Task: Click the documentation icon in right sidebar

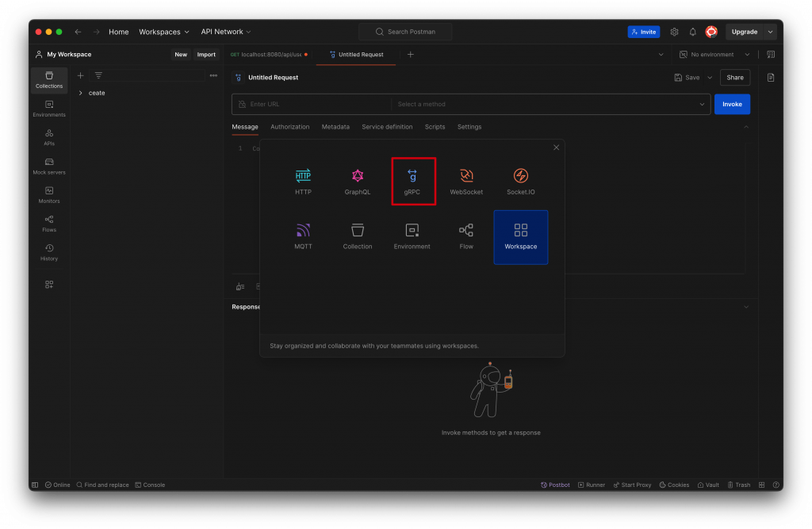Action: (x=771, y=78)
